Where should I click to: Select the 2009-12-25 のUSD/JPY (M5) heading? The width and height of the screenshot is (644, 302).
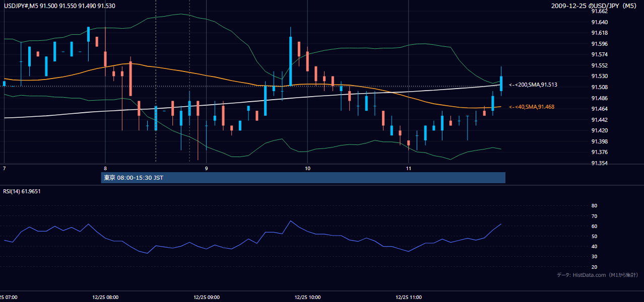click(594, 6)
